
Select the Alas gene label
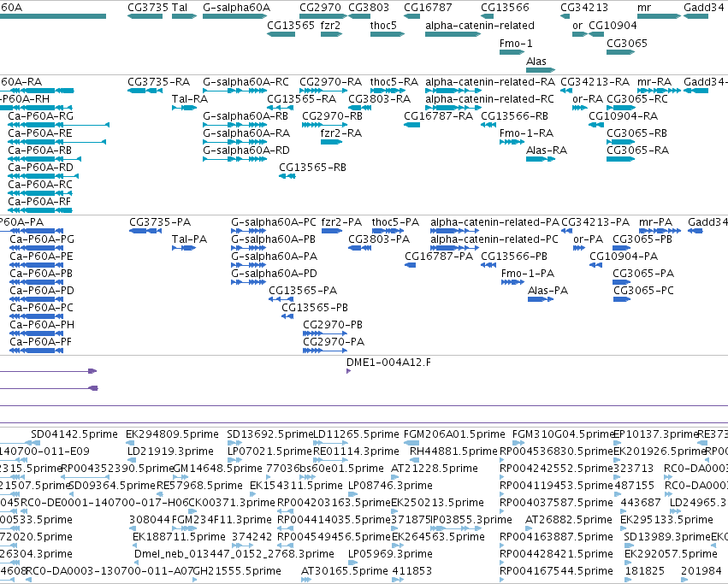(536, 62)
